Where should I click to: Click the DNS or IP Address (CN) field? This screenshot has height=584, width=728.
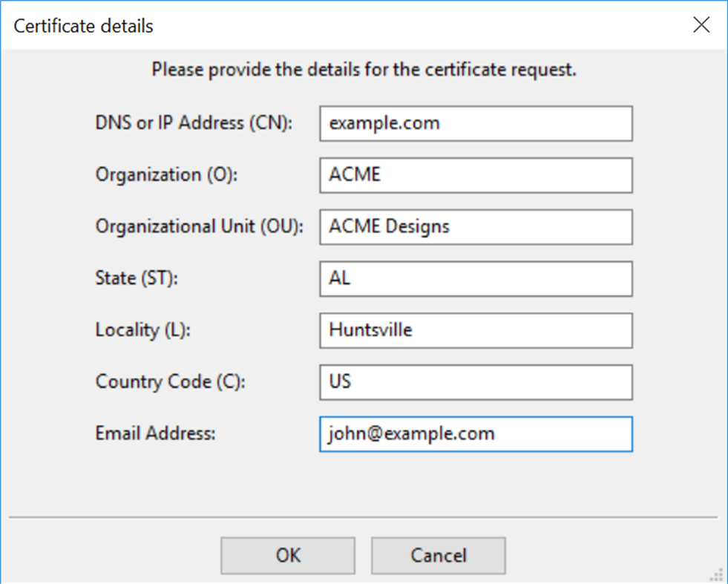[475, 123]
